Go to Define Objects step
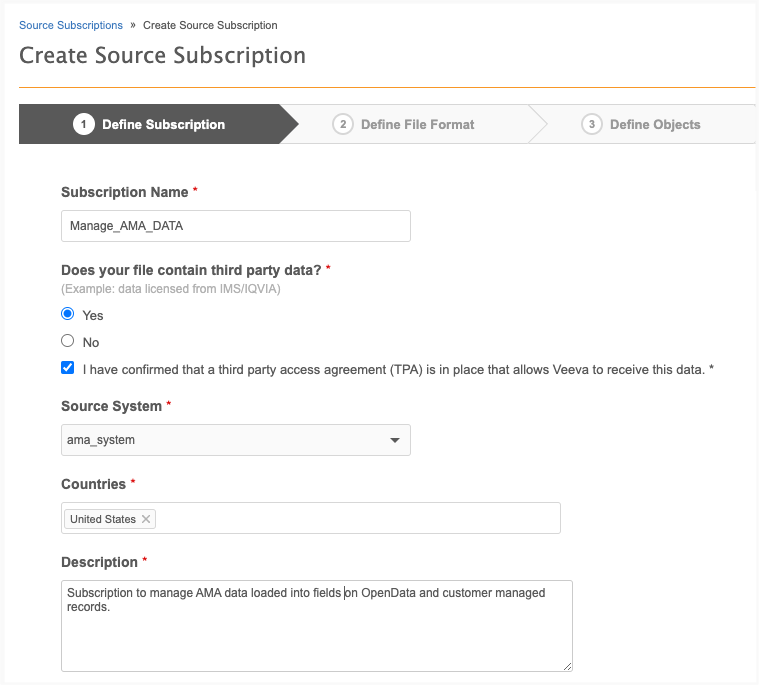The image size is (759, 685). click(x=655, y=125)
